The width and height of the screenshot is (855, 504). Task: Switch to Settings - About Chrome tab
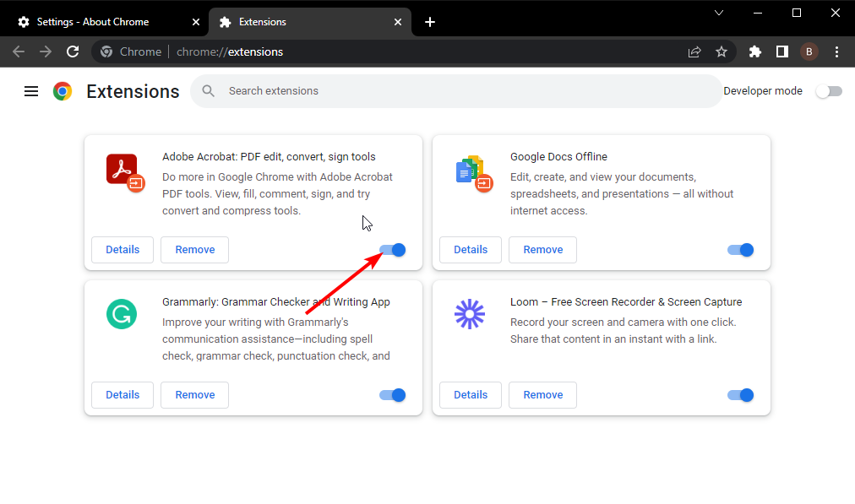[x=106, y=22]
